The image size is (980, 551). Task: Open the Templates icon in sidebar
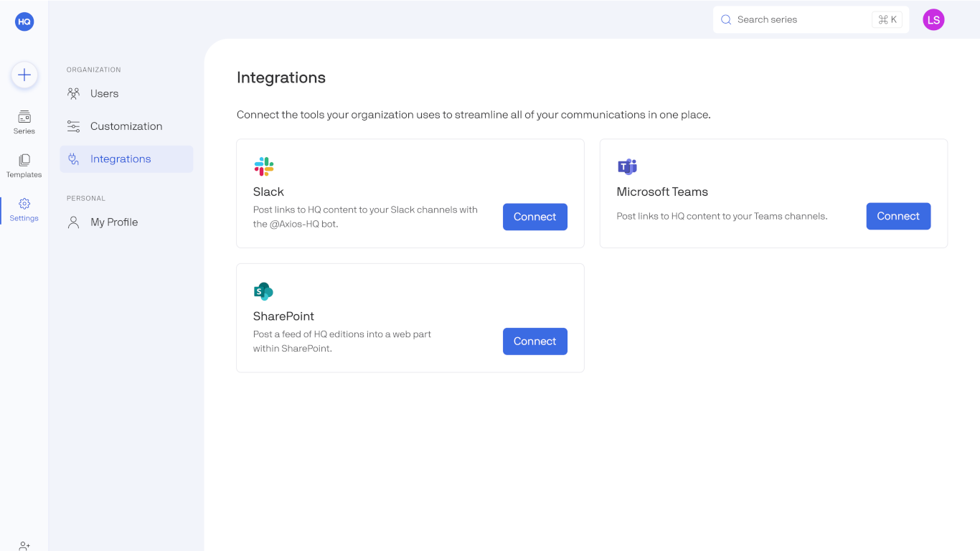tap(24, 160)
